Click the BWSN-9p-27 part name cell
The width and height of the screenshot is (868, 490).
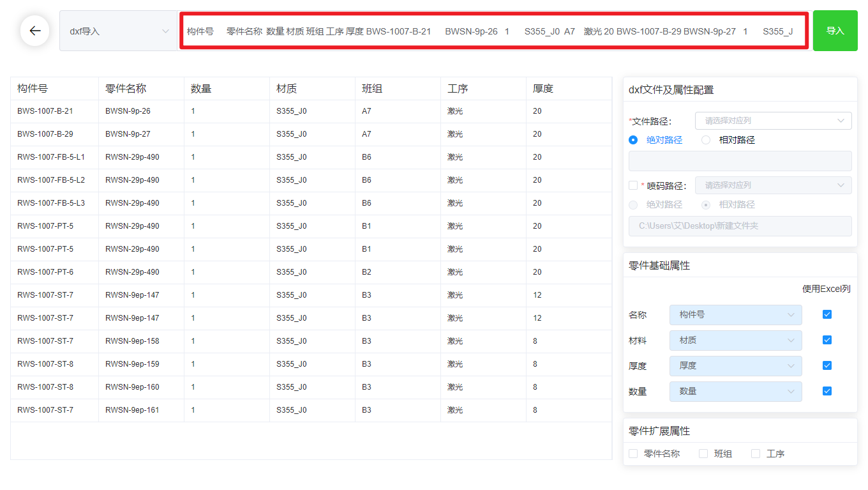pyautogui.click(x=141, y=134)
